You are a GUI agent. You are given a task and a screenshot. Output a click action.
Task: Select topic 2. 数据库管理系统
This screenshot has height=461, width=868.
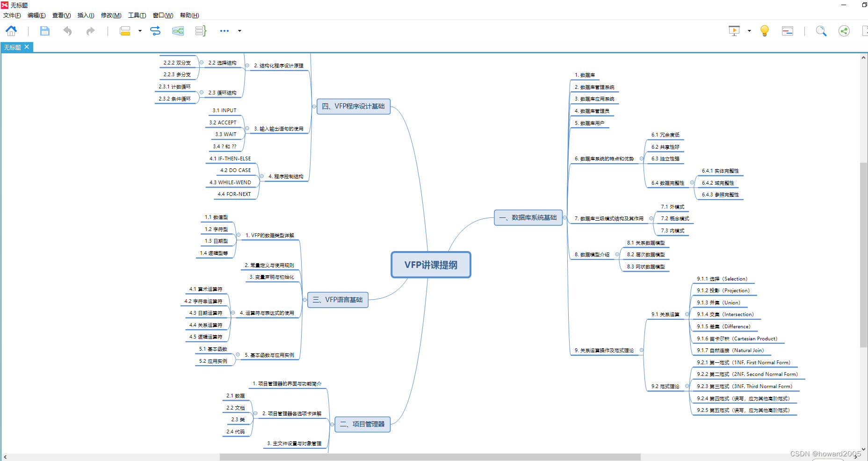pos(594,87)
